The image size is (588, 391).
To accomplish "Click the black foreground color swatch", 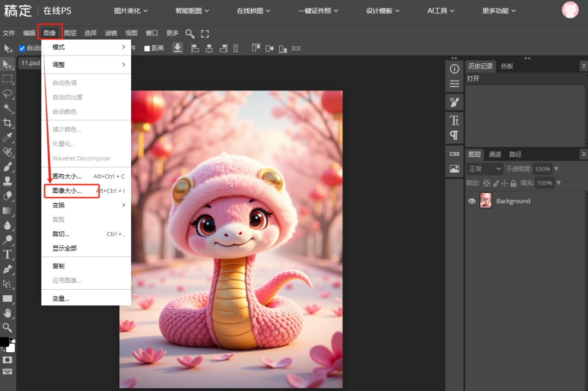I will (4, 341).
